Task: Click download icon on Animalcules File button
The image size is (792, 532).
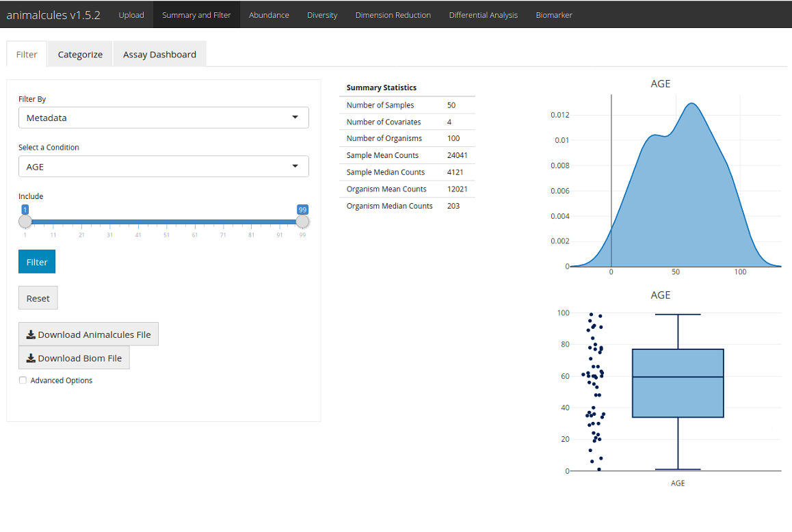Action: point(31,334)
